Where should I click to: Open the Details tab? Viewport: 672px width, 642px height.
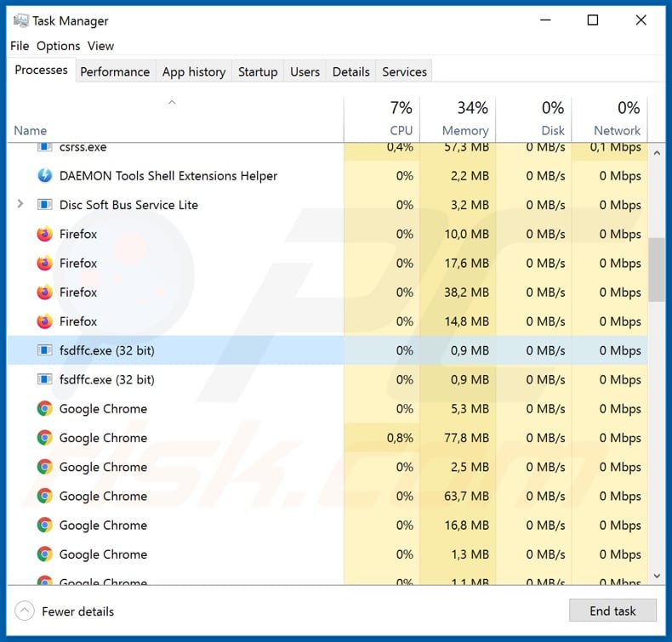351,71
